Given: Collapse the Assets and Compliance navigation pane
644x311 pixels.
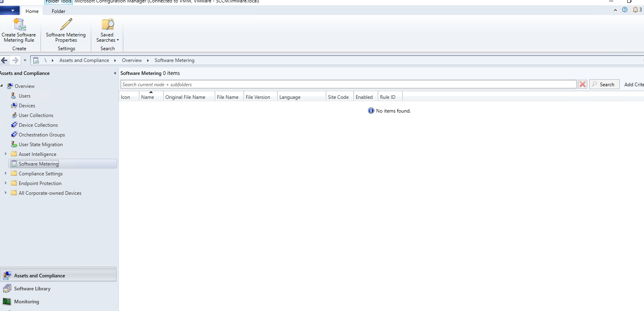Looking at the screenshot, I should (x=115, y=73).
